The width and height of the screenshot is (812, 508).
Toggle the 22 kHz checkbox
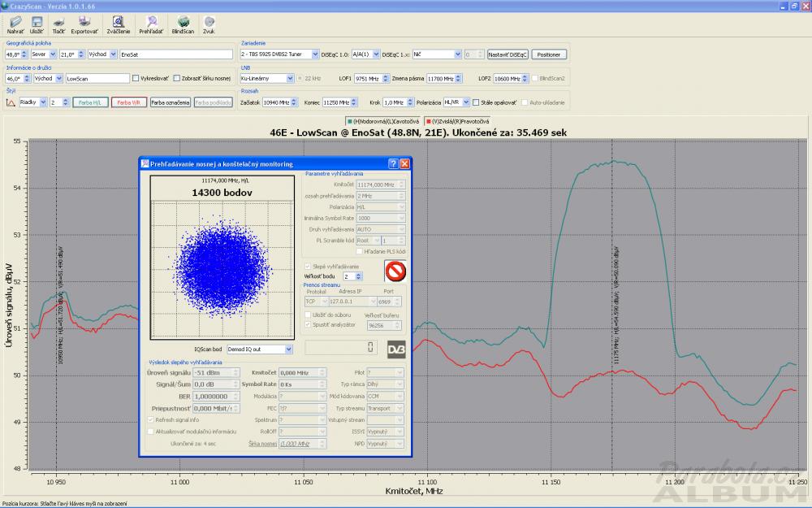(x=300, y=78)
